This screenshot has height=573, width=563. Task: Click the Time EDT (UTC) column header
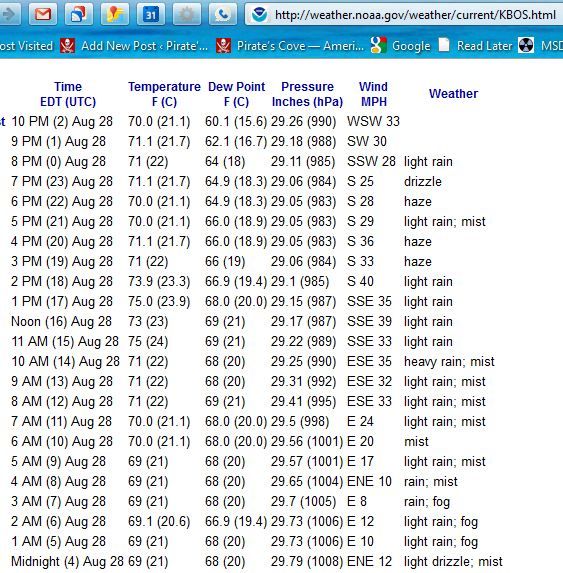pyautogui.click(x=68, y=94)
